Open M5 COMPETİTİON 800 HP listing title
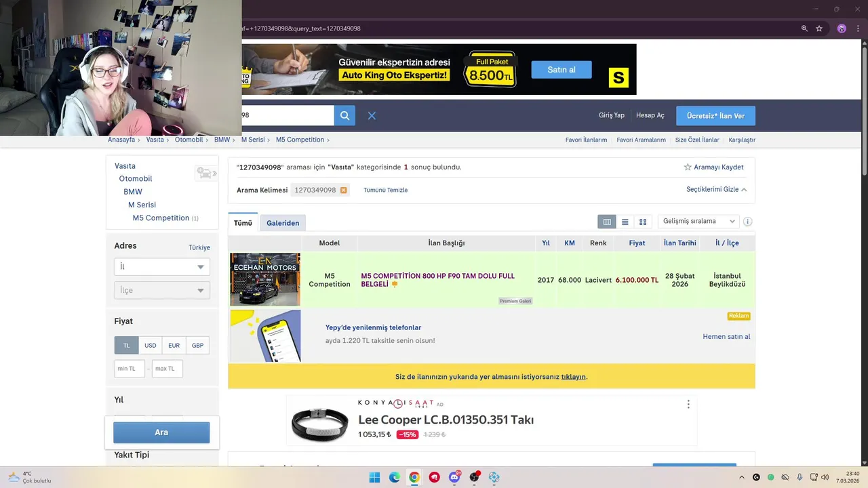 click(x=438, y=280)
